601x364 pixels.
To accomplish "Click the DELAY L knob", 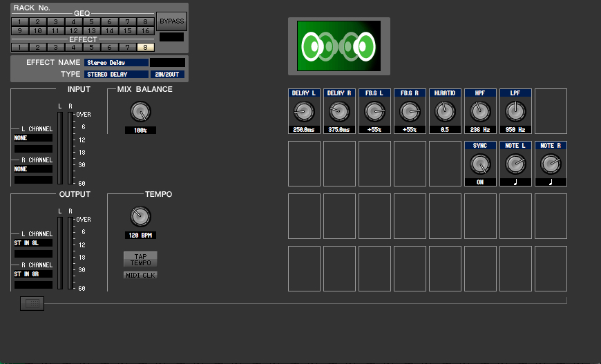I will (304, 111).
